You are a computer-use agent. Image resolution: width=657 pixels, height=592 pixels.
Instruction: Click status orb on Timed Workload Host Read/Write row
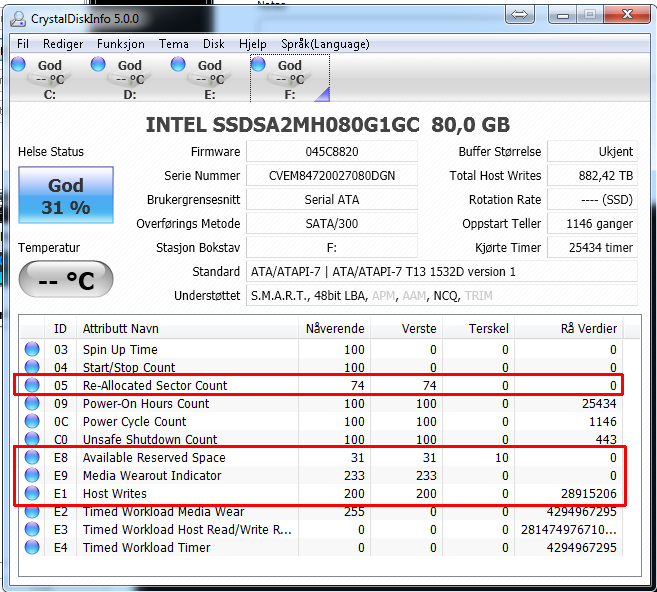pos(32,529)
